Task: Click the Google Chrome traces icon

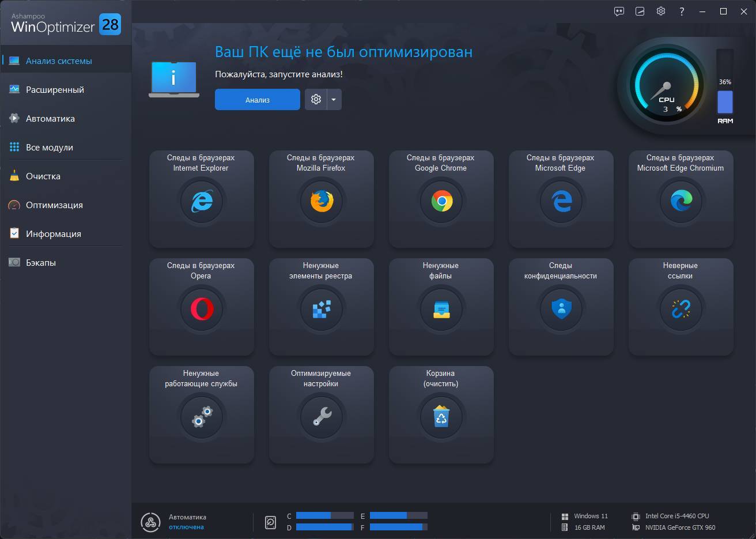Action: [441, 201]
